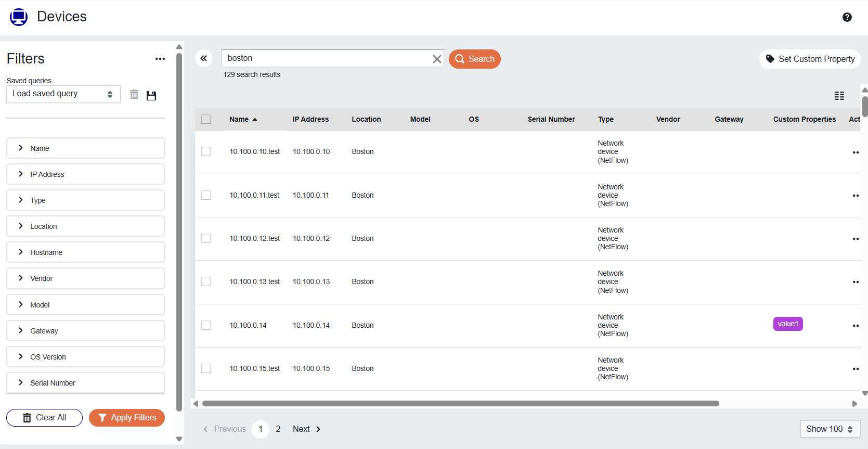The height and width of the screenshot is (449, 868).
Task: Check the 10.100.0.13.test device row
Action: pos(206,281)
